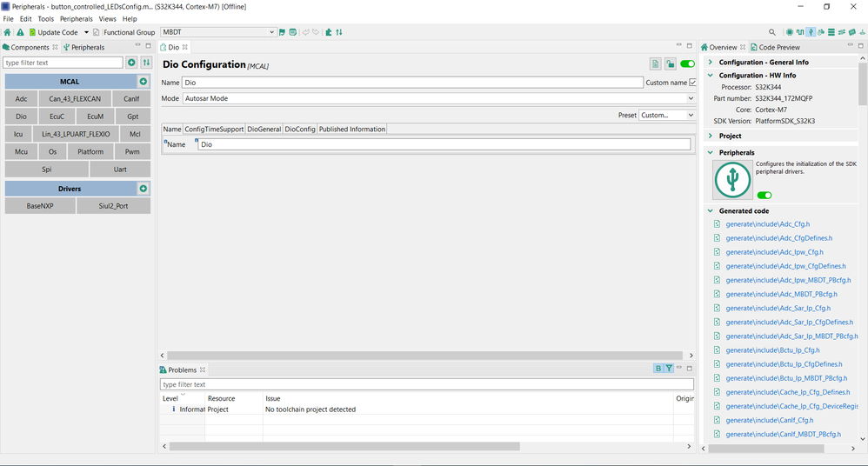Click the puzzle-piece component icon in toolbar
This screenshot has width=868, height=466.
[329, 32]
